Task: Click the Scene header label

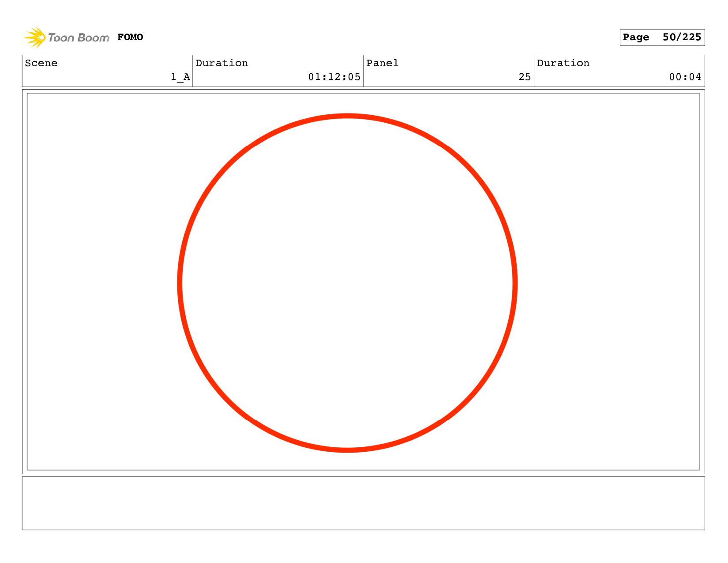Action: coord(41,63)
